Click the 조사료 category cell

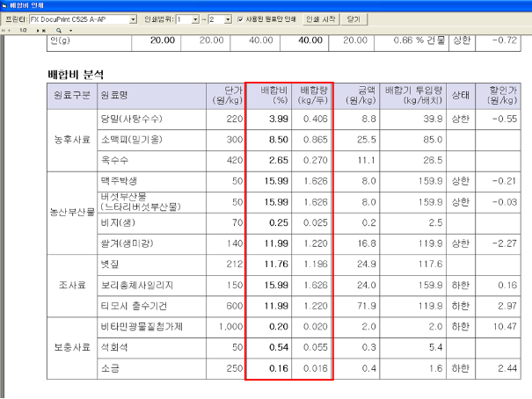pos(72,285)
